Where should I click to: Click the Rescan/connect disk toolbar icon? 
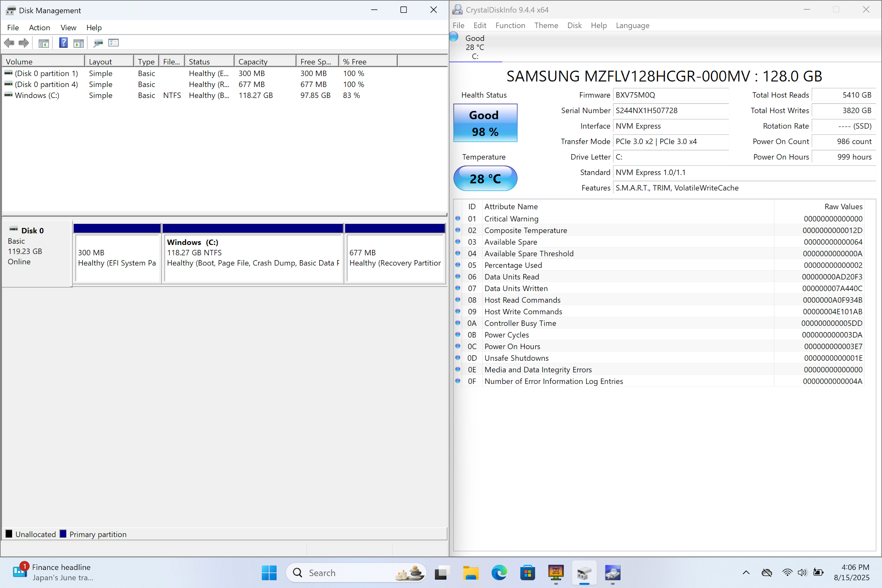[98, 43]
